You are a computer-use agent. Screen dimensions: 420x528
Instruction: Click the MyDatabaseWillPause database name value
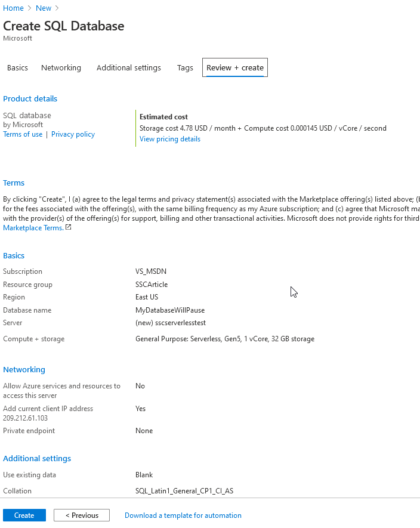tap(170, 310)
